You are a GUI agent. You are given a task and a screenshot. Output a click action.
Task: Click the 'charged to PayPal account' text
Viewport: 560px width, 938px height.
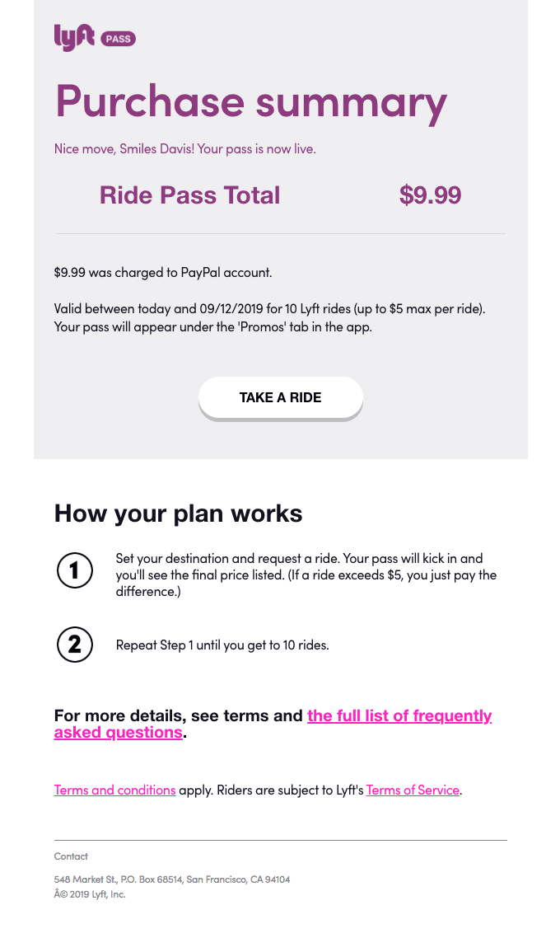click(x=162, y=272)
